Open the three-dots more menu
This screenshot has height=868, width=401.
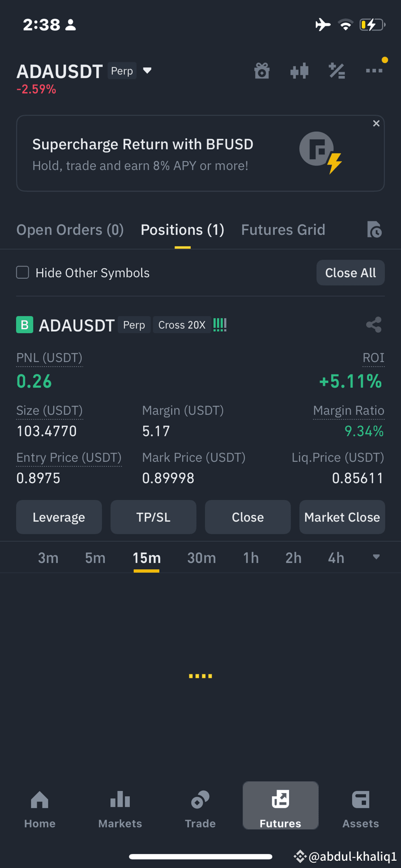click(x=374, y=71)
